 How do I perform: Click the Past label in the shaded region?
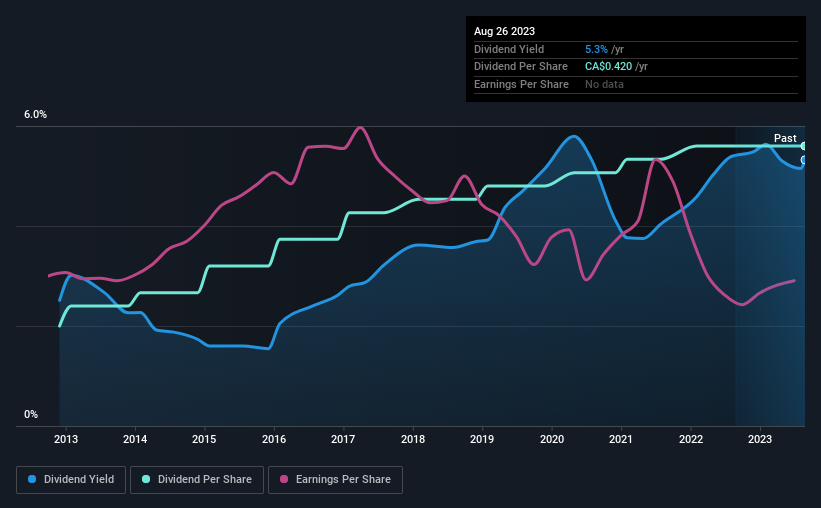(785, 138)
